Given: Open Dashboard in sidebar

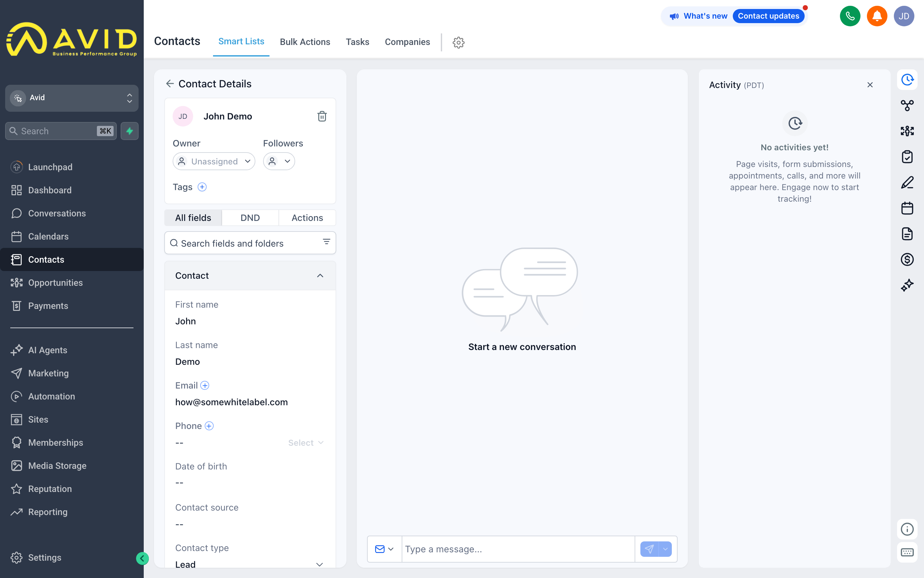Looking at the screenshot, I should [x=72, y=190].
